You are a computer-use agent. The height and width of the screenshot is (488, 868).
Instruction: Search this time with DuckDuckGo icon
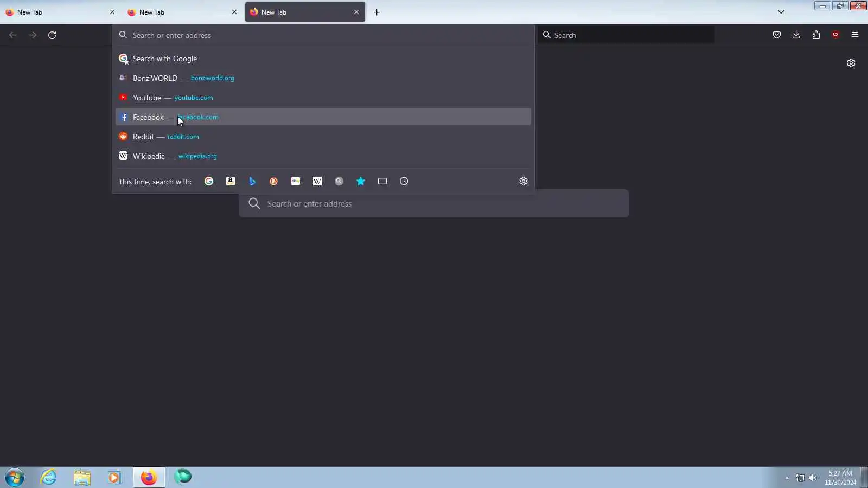click(x=274, y=181)
